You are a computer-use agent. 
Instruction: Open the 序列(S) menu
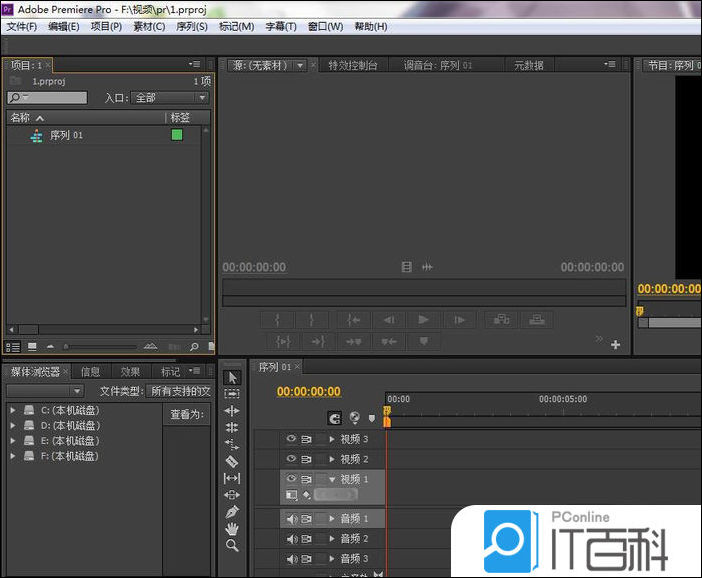click(x=191, y=26)
